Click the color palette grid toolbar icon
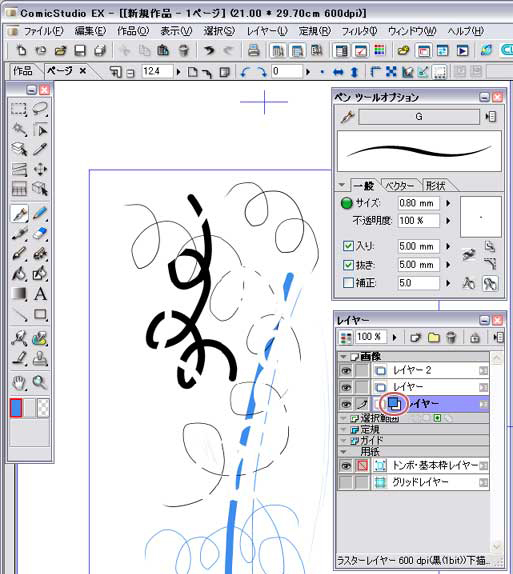513x574 pixels. pos(380,50)
